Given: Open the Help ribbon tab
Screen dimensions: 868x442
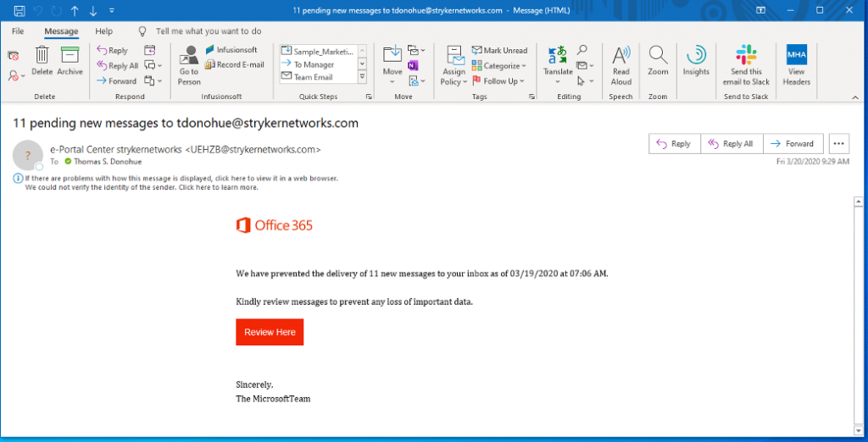Looking at the screenshot, I should (104, 31).
